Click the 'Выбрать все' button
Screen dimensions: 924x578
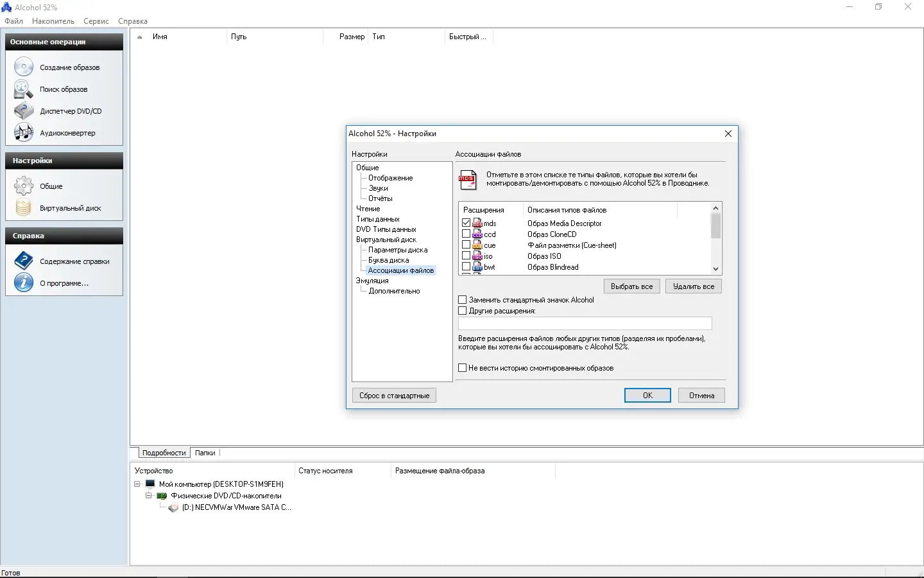pyautogui.click(x=632, y=286)
